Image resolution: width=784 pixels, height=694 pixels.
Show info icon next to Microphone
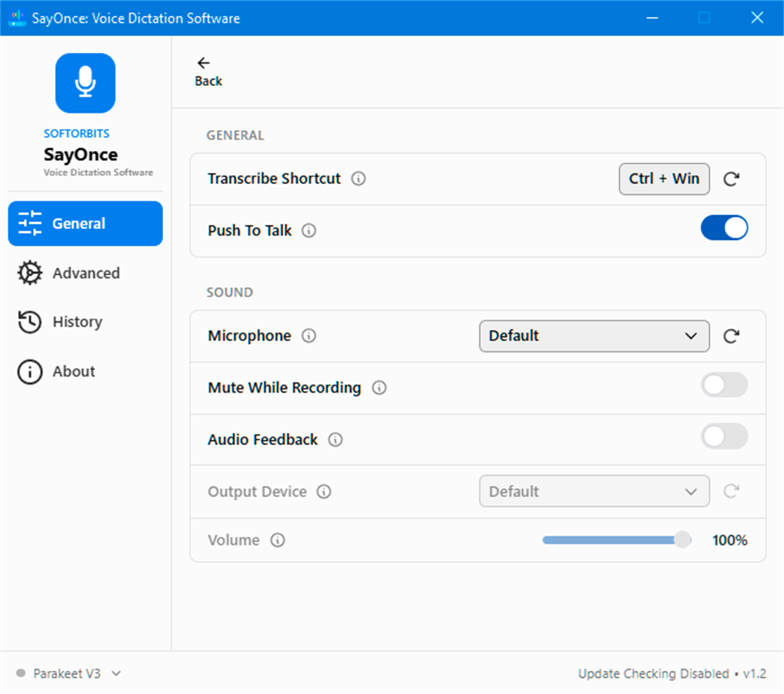click(x=309, y=336)
